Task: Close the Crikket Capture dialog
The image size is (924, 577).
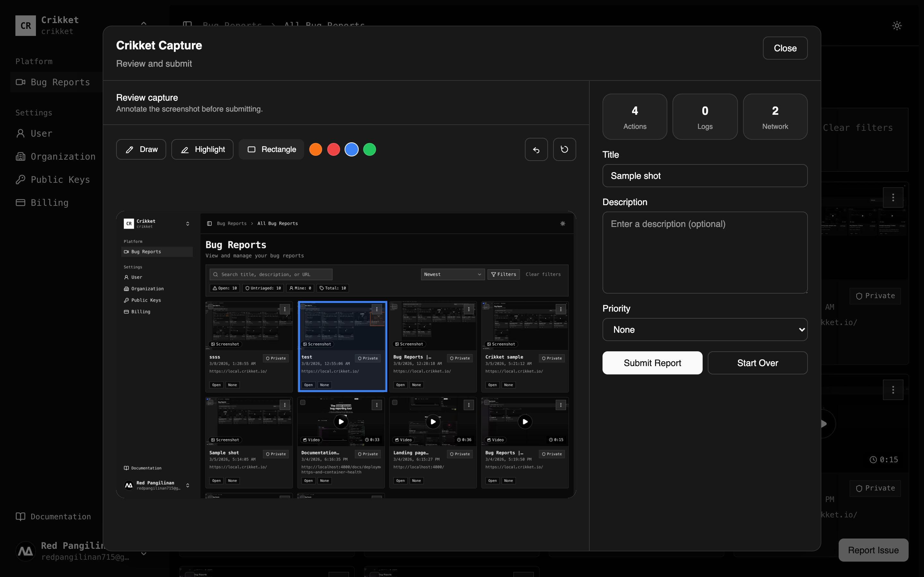Action: point(785,48)
